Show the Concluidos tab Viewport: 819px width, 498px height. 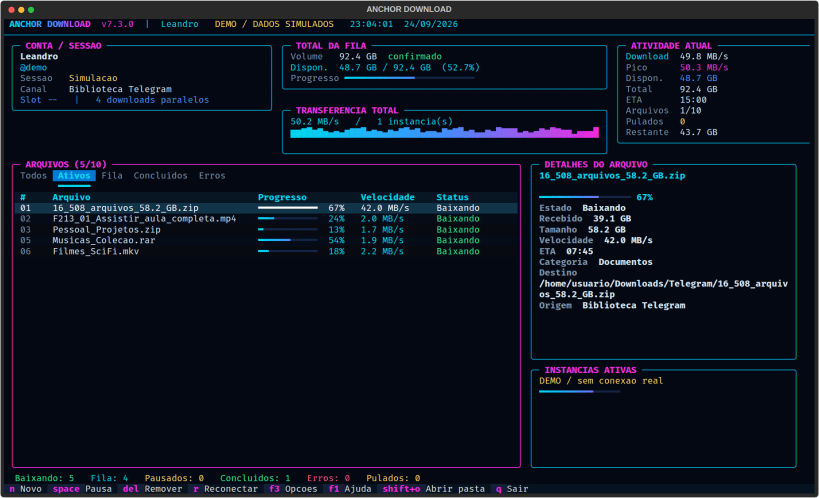(160, 176)
